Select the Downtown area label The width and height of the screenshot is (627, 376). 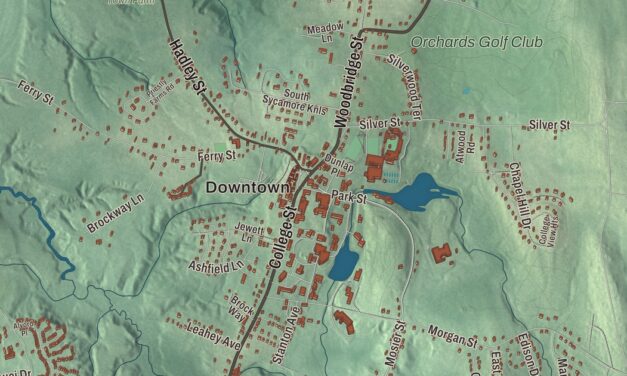(248, 188)
